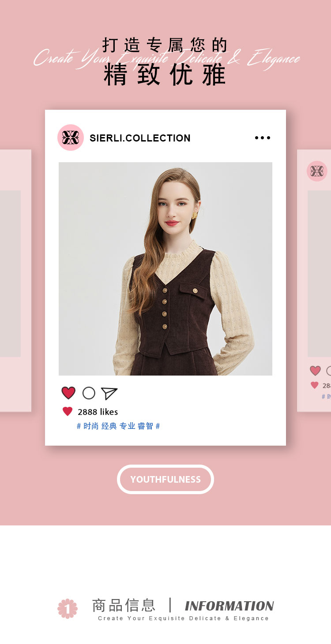The width and height of the screenshot is (331, 644).
Task: Click the 精致优雅 headline text
Action: click(x=165, y=74)
